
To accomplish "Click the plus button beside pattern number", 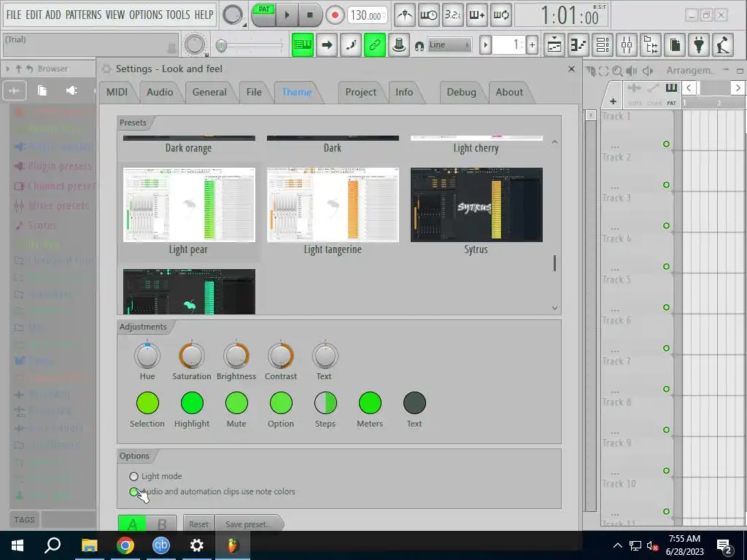I will point(532,44).
